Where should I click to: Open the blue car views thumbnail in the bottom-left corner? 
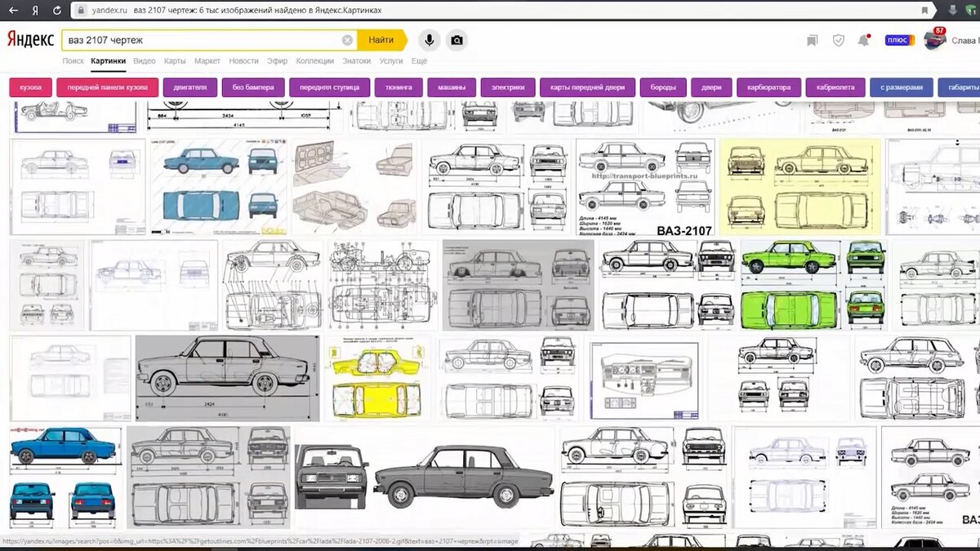(x=65, y=477)
